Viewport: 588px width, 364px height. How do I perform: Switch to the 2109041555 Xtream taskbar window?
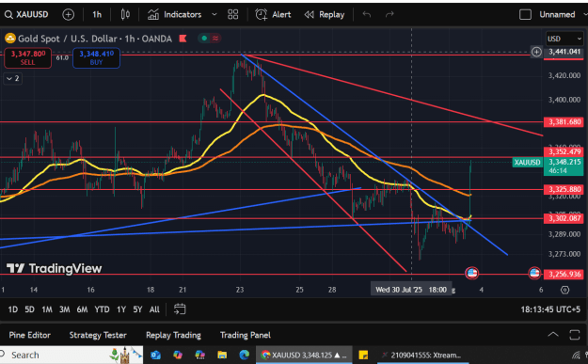tap(423, 355)
